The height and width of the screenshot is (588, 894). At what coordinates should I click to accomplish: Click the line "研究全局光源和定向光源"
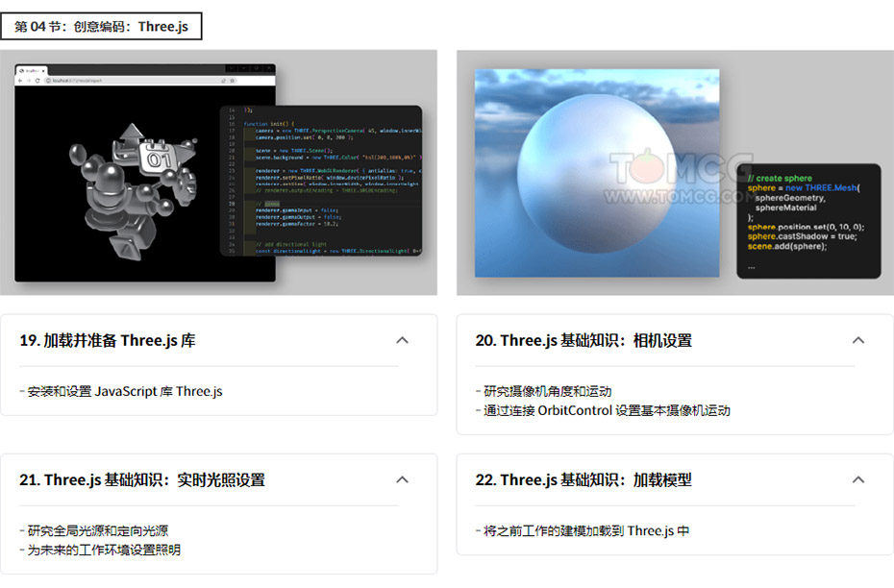(x=98, y=531)
